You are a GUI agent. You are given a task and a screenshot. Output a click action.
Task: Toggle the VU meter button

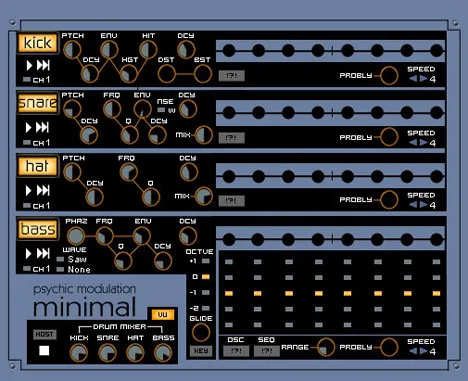tap(163, 315)
